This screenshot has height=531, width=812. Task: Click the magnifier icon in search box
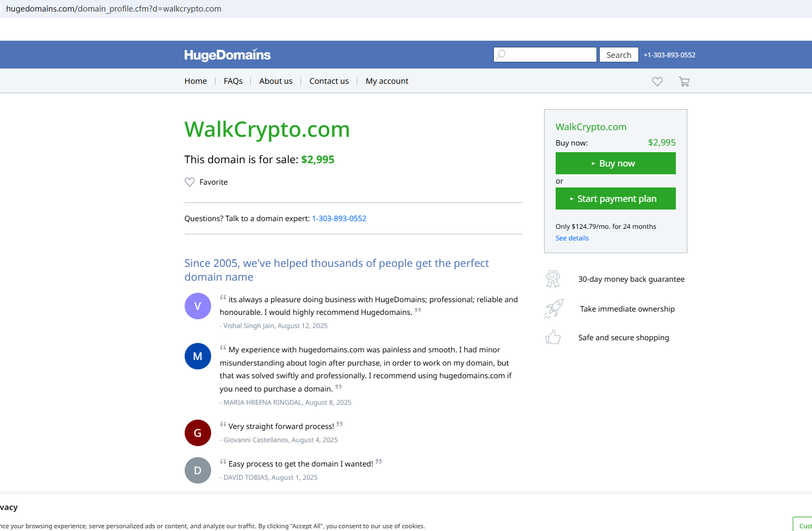tap(501, 54)
